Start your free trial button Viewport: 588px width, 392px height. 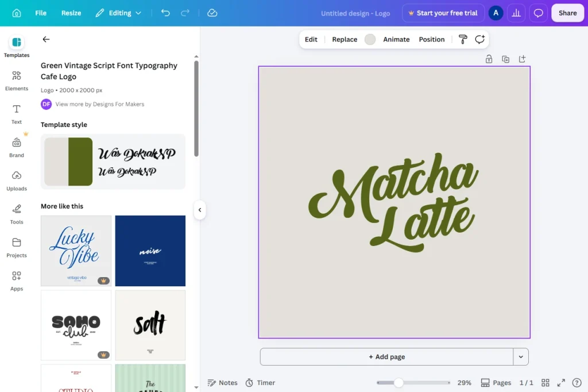tap(443, 13)
